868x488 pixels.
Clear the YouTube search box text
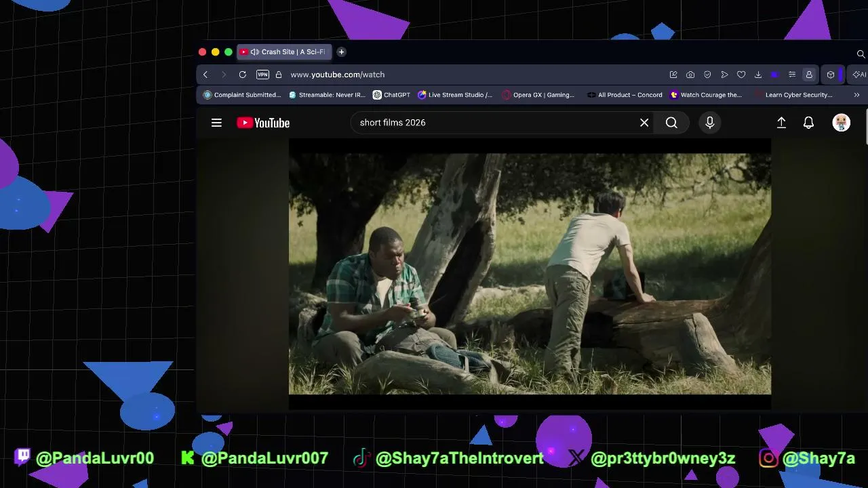click(x=644, y=123)
